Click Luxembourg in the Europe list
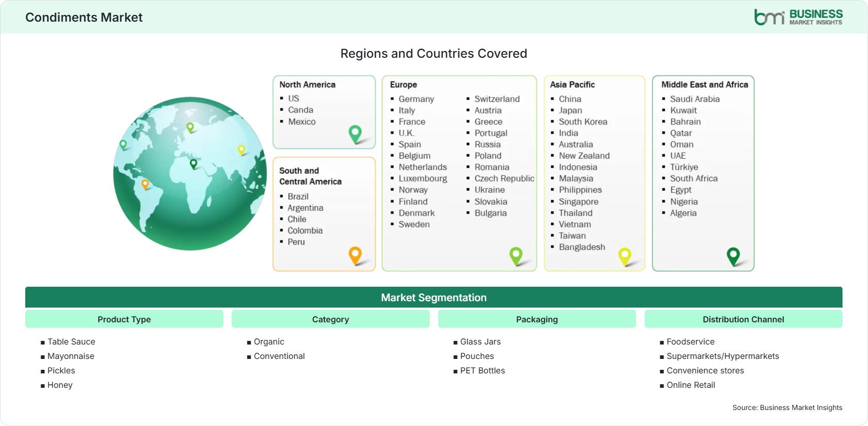This screenshot has width=868, height=426. (x=423, y=178)
